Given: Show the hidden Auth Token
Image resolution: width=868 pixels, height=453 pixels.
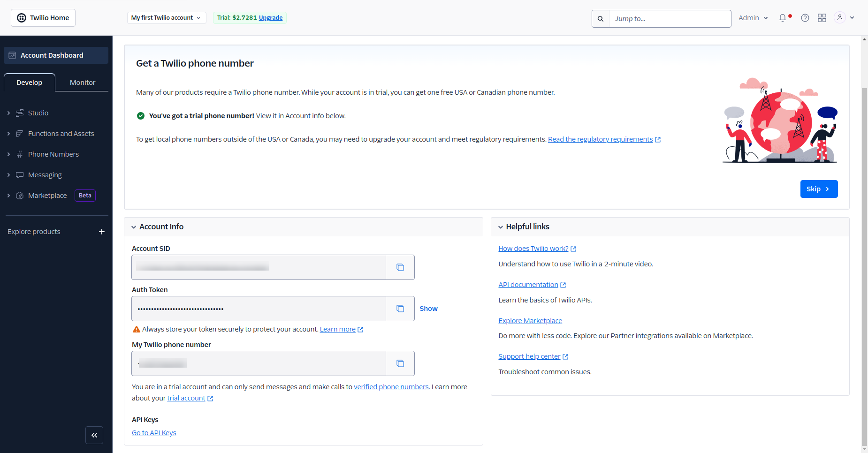Looking at the screenshot, I should click(x=428, y=309).
